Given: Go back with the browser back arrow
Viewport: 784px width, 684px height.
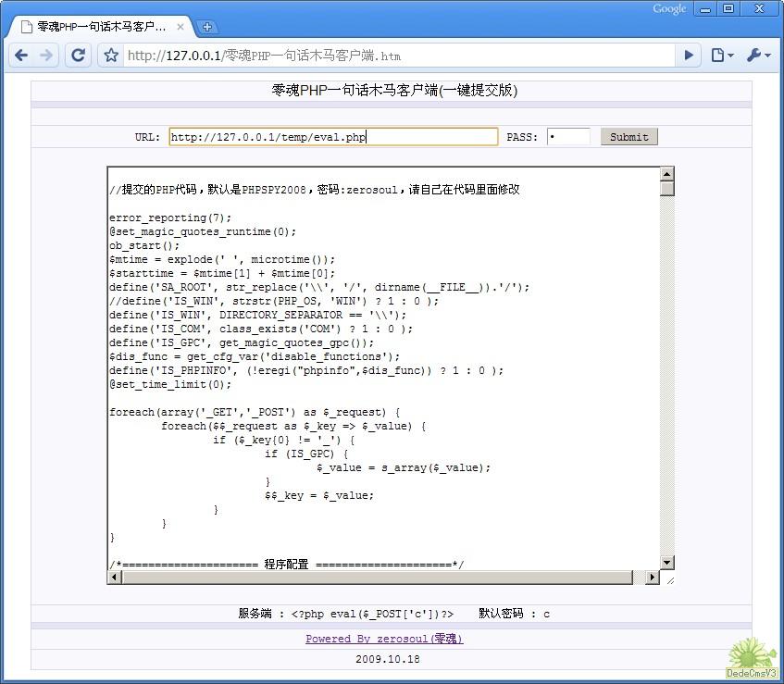Looking at the screenshot, I should point(21,55).
